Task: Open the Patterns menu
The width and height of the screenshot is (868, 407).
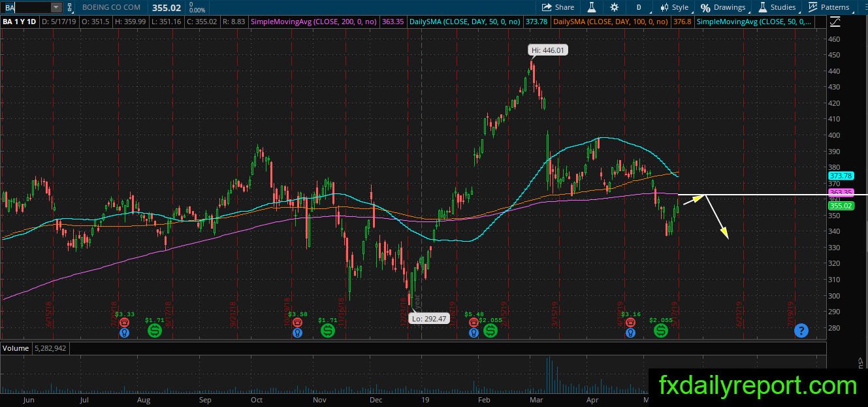Action: point(829,7)
